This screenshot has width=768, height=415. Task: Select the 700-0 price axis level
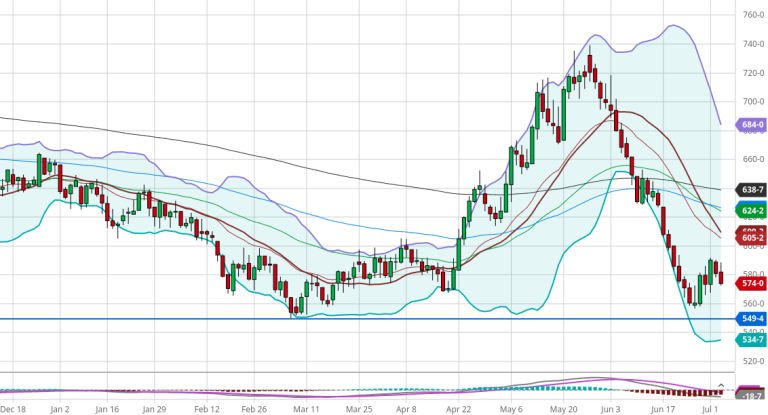[x=753, y=102]
